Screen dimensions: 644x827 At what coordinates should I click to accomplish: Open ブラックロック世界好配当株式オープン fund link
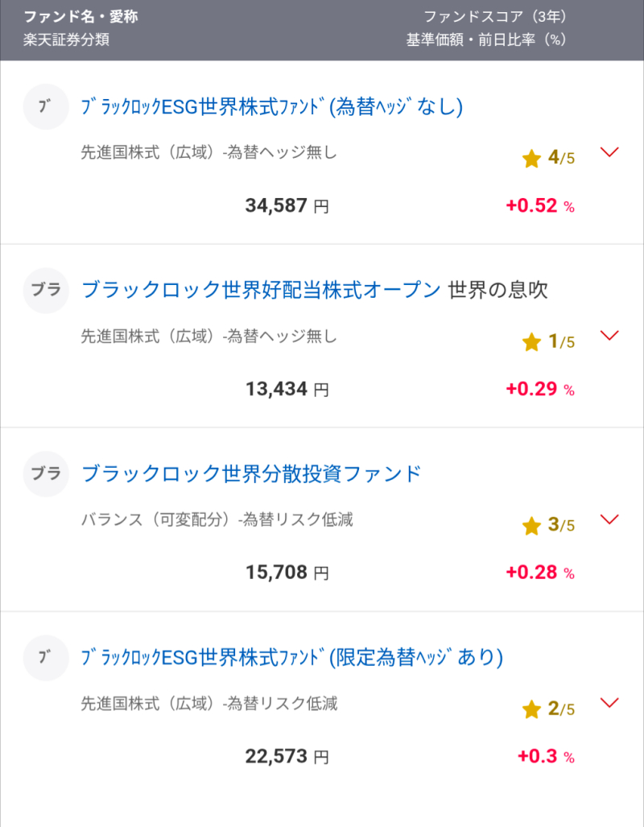[x=261, y=290]
